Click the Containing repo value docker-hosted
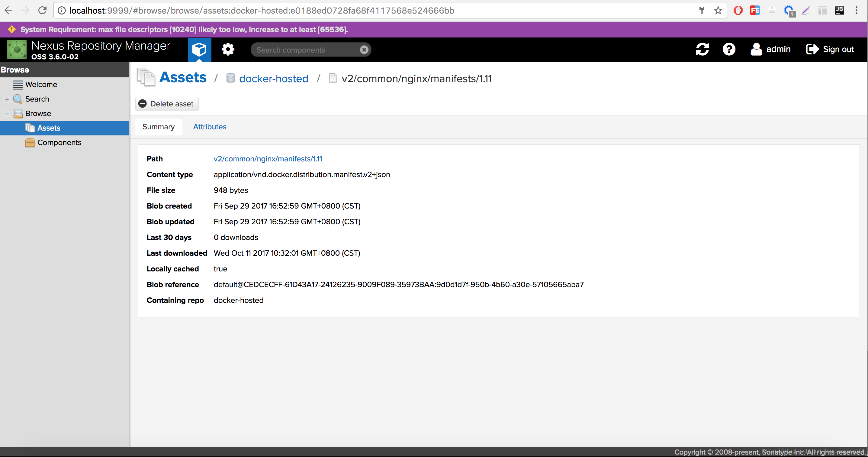The width and height of the screenshot is (868, 457). pos(239,300)
